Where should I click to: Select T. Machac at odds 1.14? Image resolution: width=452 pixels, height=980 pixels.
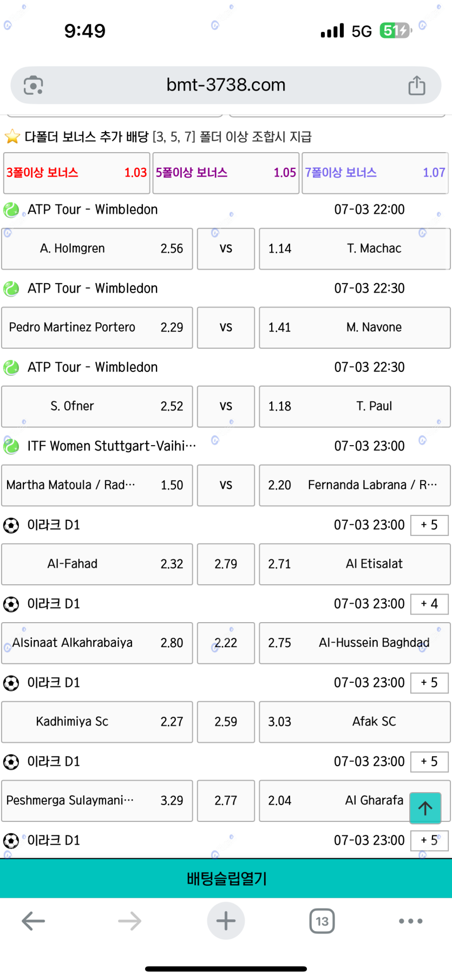[355, 249]
